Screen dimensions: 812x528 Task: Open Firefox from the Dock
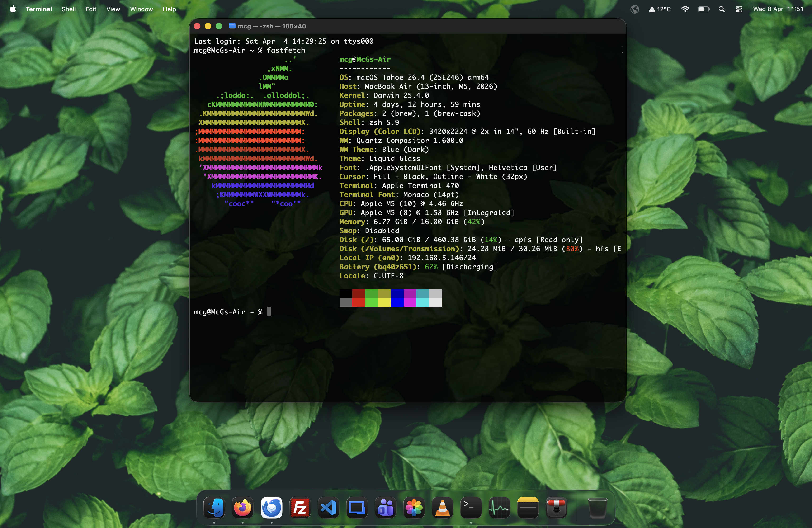coord(243,508)
